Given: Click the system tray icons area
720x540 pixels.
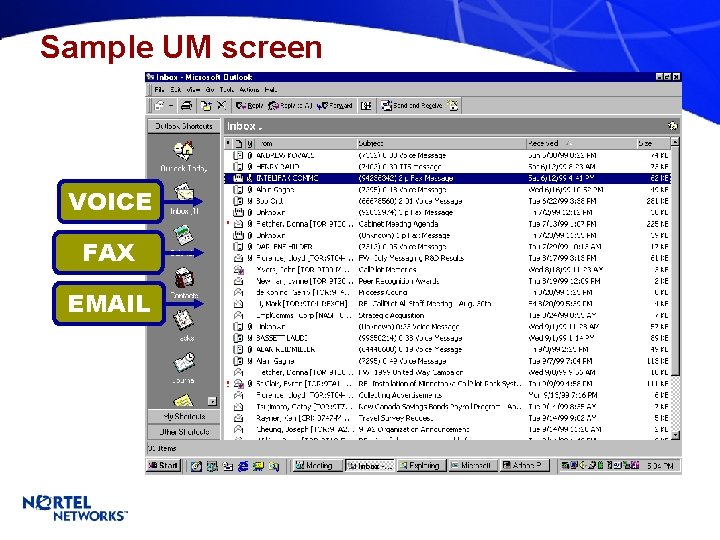Looking at the screenshot, I should click(x=601, y=465).
